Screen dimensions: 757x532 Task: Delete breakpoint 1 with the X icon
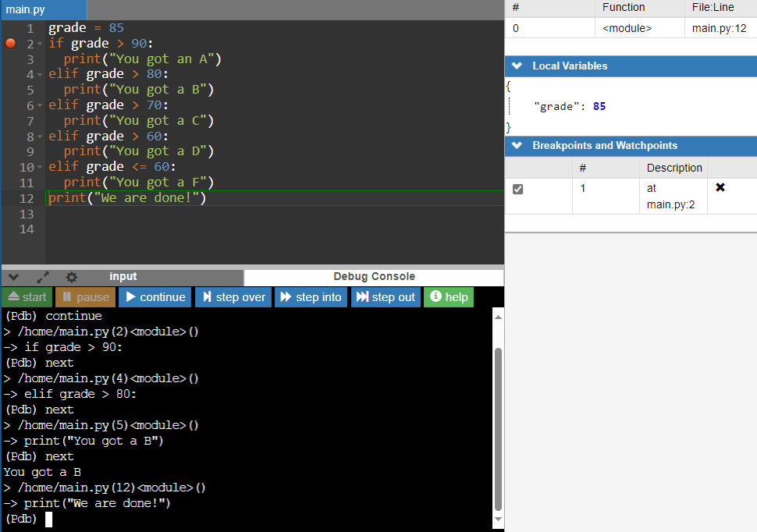pyautogui.click(x=720, y=188)
